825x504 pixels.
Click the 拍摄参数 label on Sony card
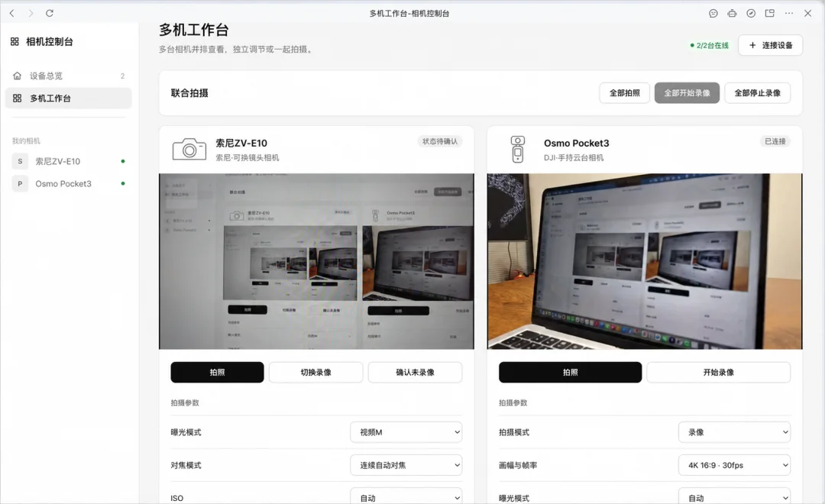click(x=185, y=403)
